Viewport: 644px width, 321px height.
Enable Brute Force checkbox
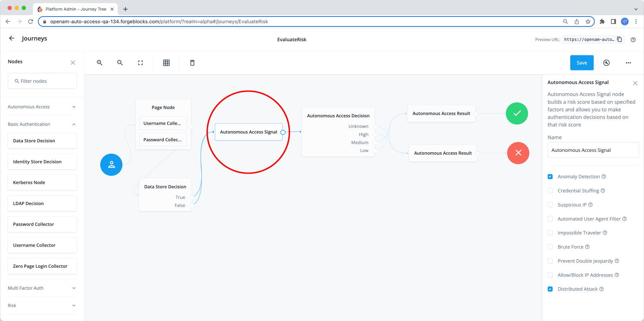[550, 247]
